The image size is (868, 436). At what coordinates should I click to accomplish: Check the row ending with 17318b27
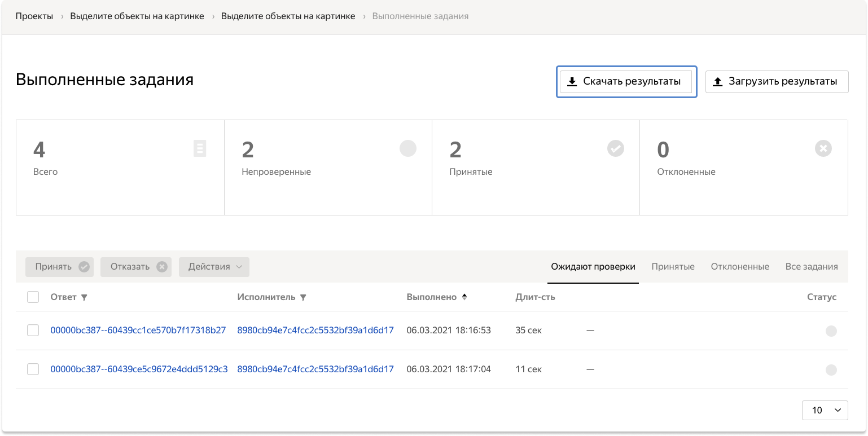click(33, 331)
